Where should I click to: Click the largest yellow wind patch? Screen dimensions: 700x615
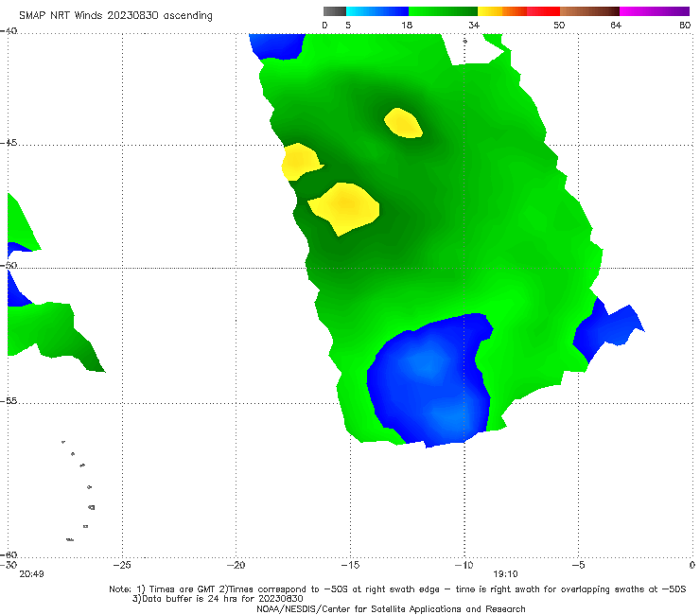pyautogui.click(x=344, y=207)
